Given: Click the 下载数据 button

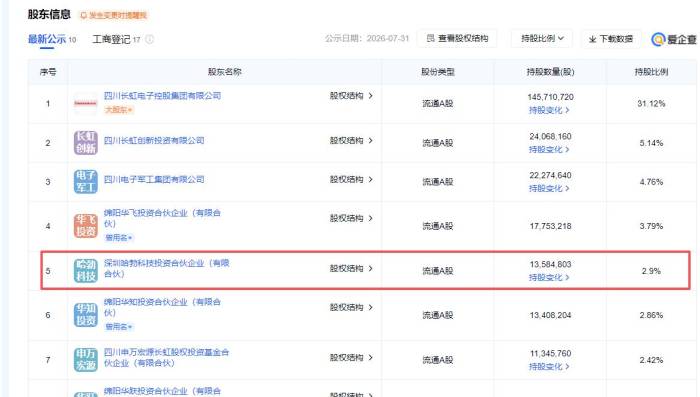Looking at the screenshot, I should point(611,39).
